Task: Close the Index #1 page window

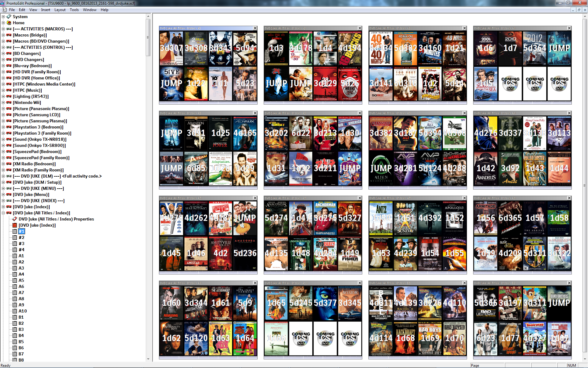Action: click(x=255, y=28)
